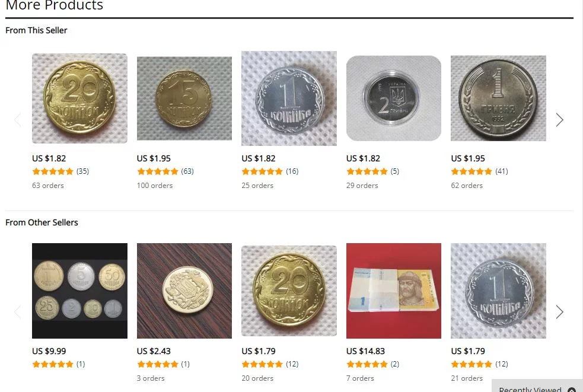Open the 20 kopiyok gold coin from this seller
This screenshot has width=583, height=392.
(x=79, y=98)
